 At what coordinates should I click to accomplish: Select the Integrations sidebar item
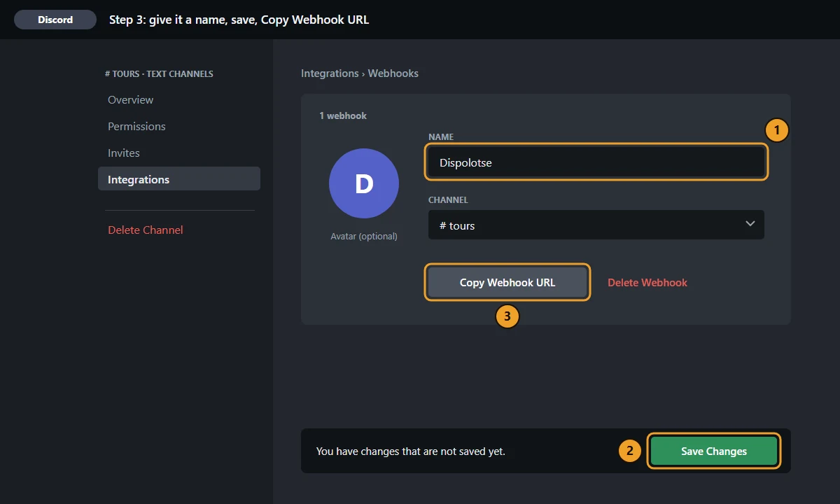click(x=179, y=178)
